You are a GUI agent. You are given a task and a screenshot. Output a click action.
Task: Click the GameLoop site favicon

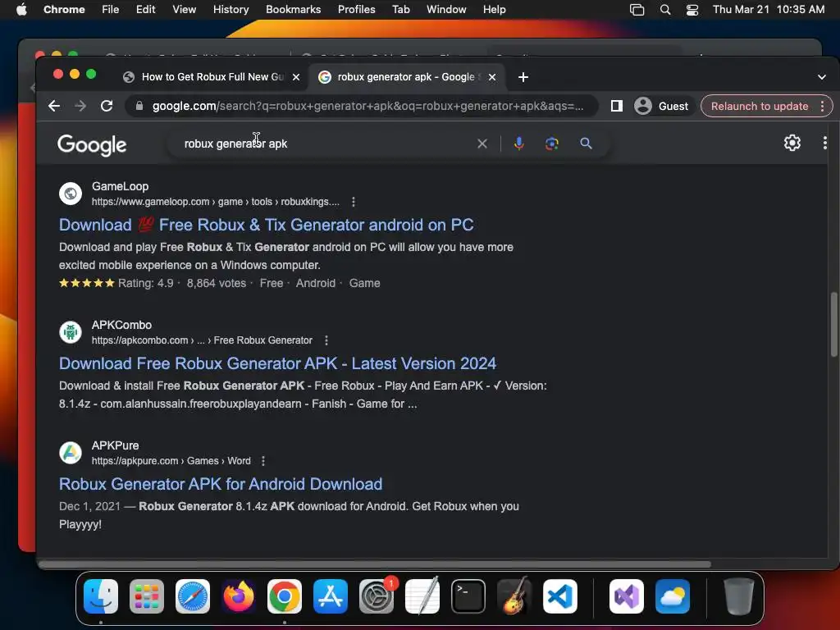point(71,194)
